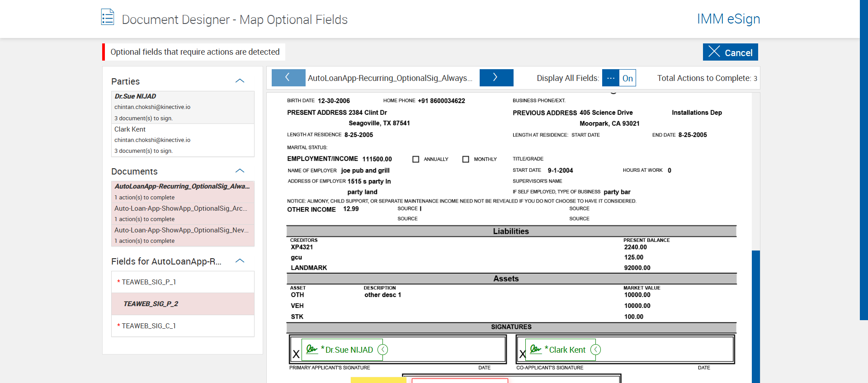The height and width of the screenshot is (383, 868).
Task: Click Dr.Sue NIJAD signature pen icon
Action: click(x=311, y=349)
